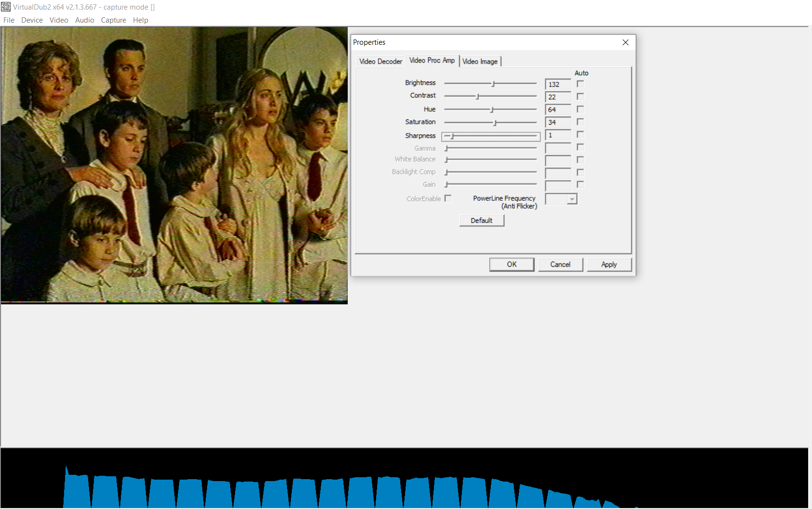
Task: Click the Sharpness value field showing 1
Action: (558, 135)
